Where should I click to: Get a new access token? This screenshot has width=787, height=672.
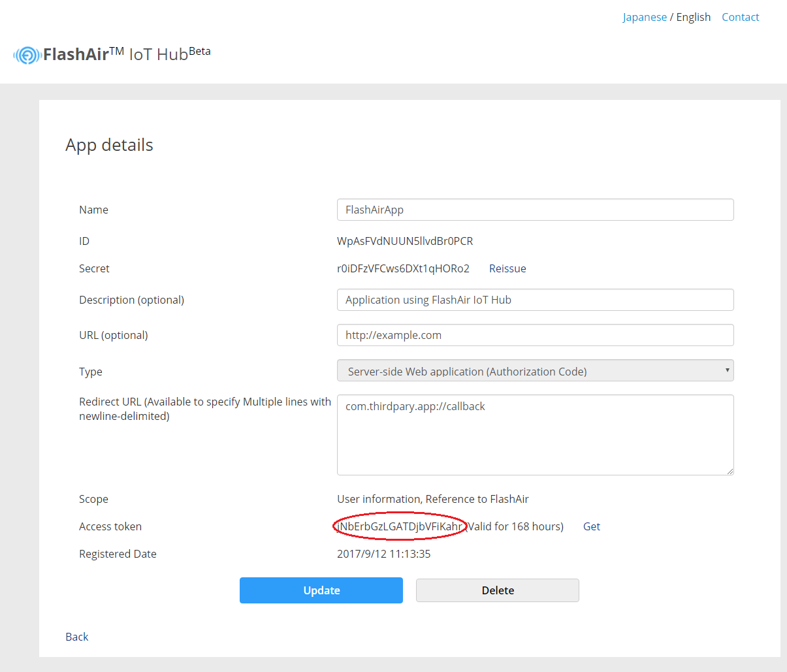tap(591, 526)
